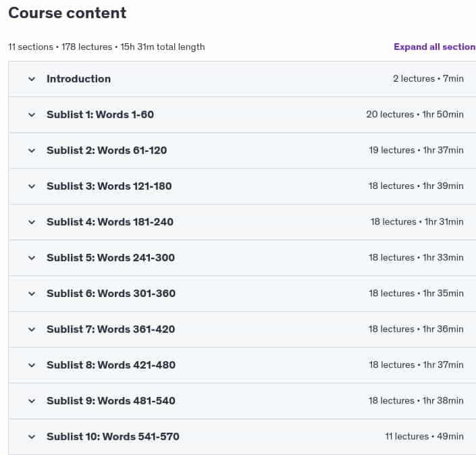This screenshot has width=476, height=455.
Task: Expand the Sublist 5 chevron
Action: click(x=32, y=259)
